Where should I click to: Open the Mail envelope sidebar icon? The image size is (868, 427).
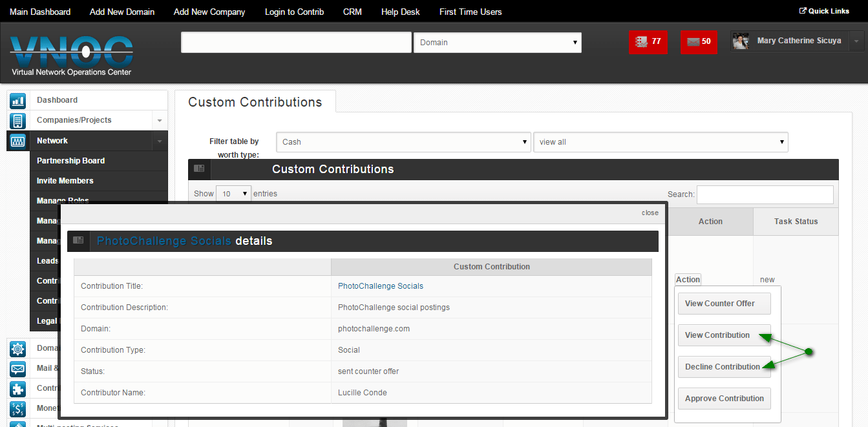pyautogui.click(x=17, y=369)
